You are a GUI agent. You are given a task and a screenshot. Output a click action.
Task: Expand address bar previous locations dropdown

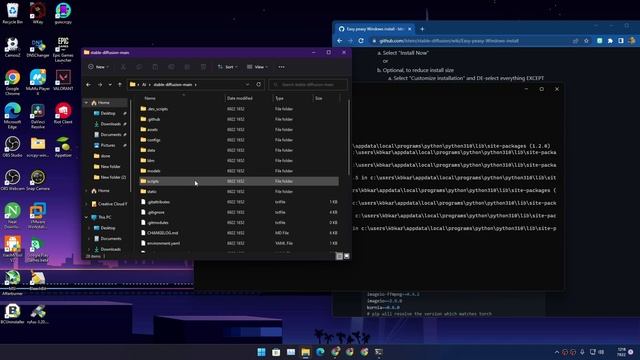247,84
